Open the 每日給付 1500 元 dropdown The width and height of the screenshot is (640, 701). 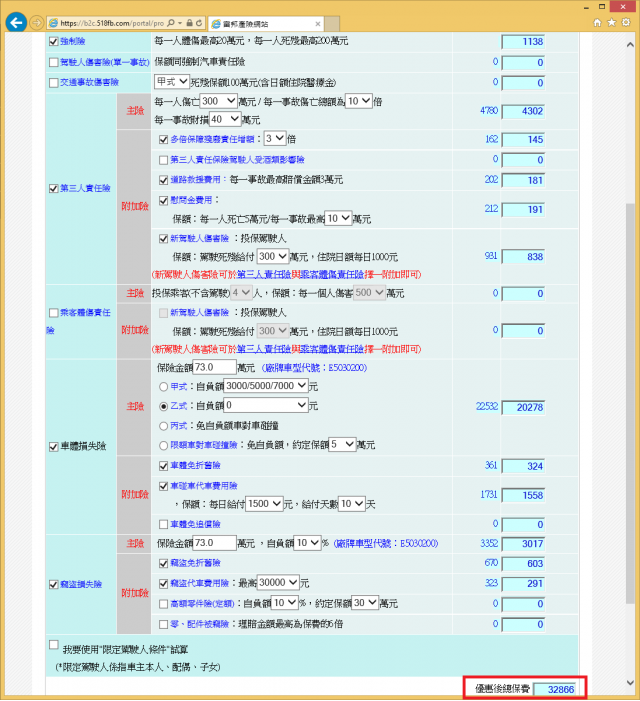point(265,504)
